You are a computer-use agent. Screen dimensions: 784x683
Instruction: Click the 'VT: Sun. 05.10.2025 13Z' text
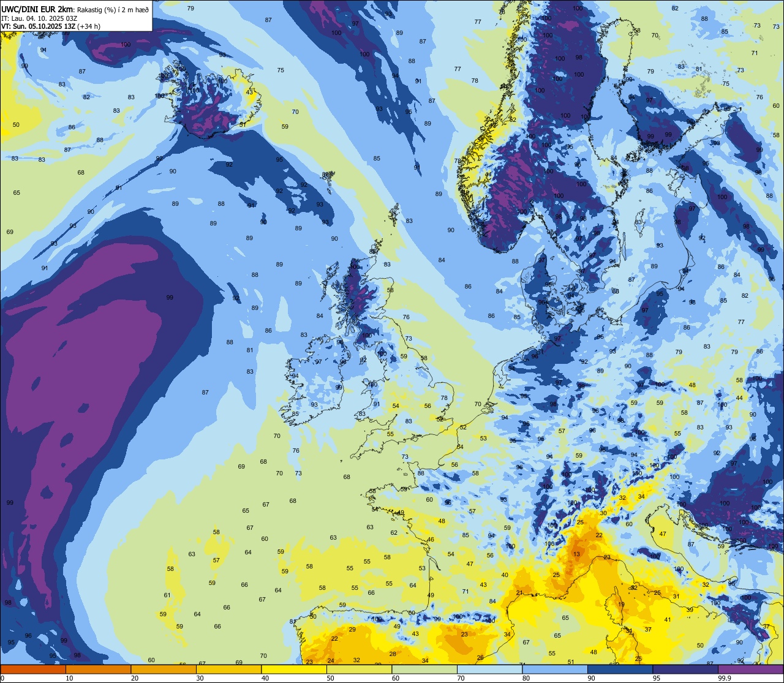38,26
